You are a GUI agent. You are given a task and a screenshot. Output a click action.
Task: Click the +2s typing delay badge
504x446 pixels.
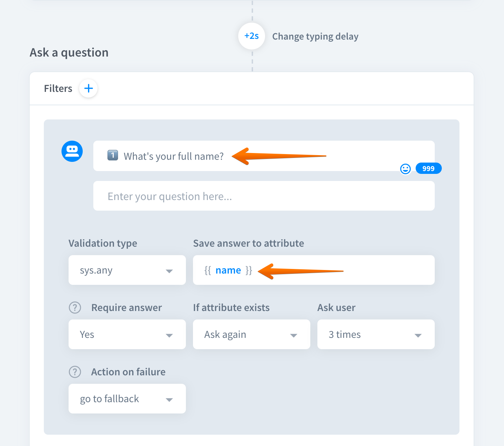point(252,36)
